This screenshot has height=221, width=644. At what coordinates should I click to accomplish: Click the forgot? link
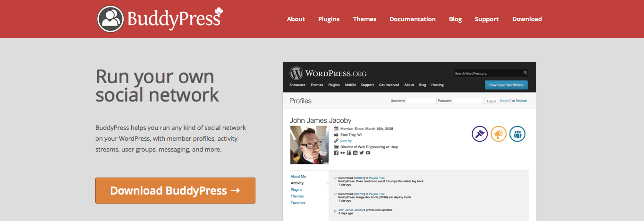[505, 101]
